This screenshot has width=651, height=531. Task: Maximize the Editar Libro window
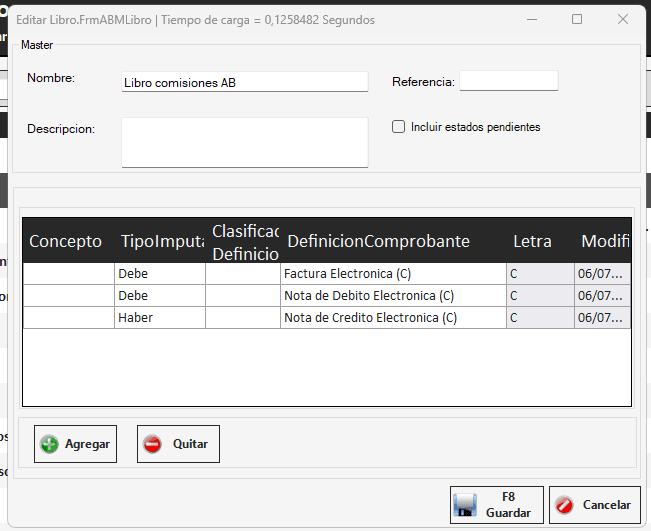click(x=577, y=19)
